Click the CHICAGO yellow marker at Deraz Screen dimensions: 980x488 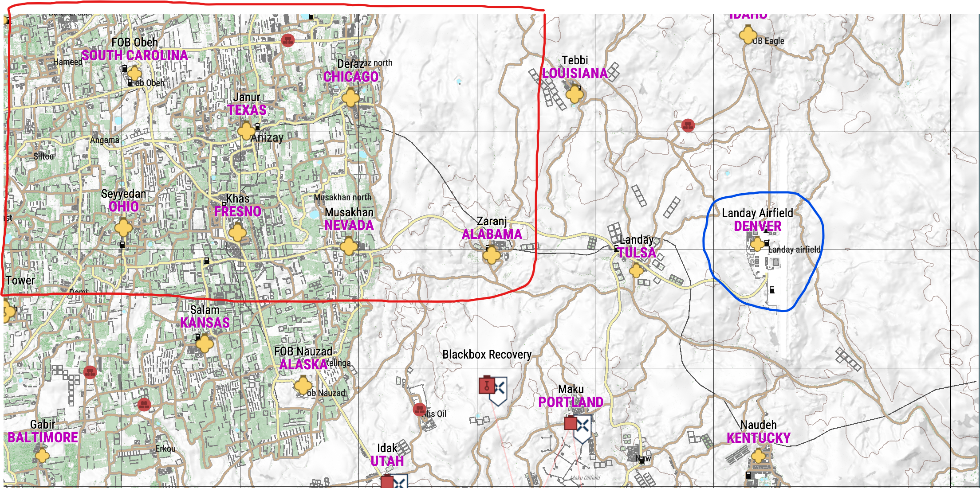[x=350, y=98]
